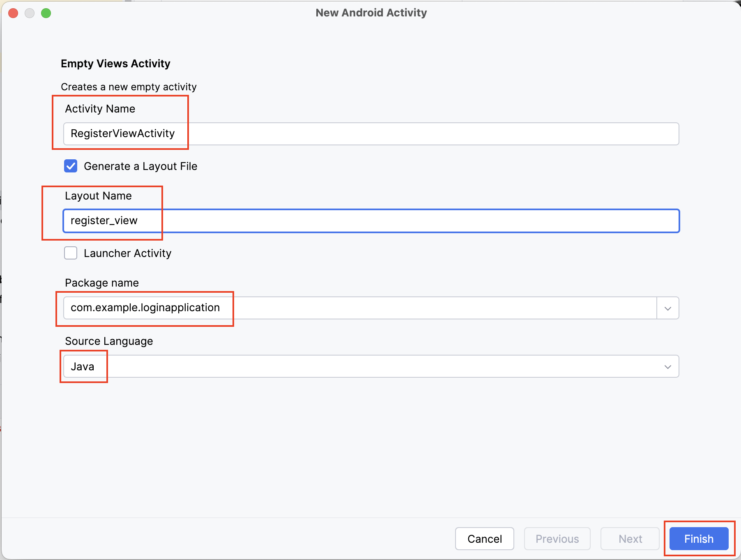This screenshot has width=741, height=560.
Task: Click the green zoom window button
Action: [46, 13]
